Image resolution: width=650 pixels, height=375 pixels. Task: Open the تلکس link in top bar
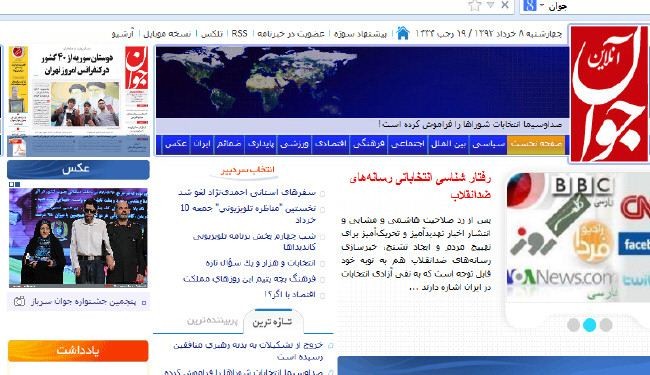[x=212, y=34]
